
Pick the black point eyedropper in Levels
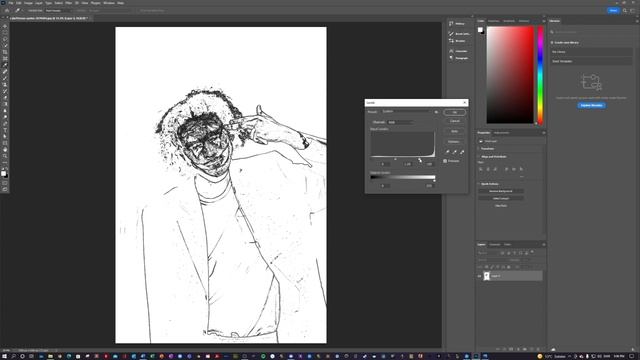coord(448,152)
